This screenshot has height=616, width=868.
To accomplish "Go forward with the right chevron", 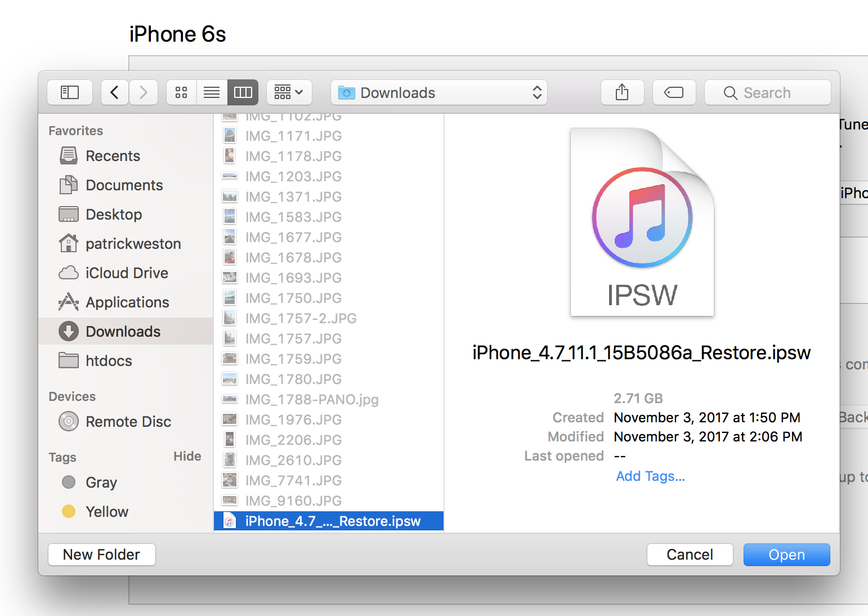I will tap(144, 92).
